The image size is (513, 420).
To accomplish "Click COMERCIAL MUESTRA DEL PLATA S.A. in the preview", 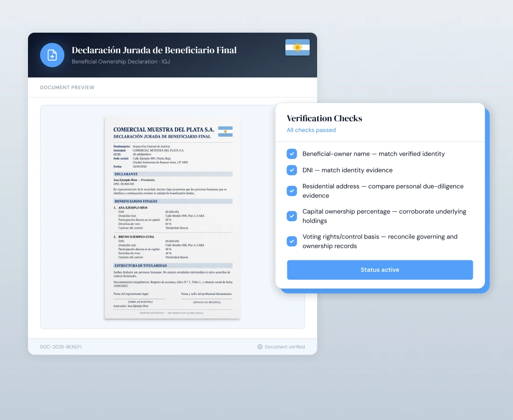I will click(164, 130).
